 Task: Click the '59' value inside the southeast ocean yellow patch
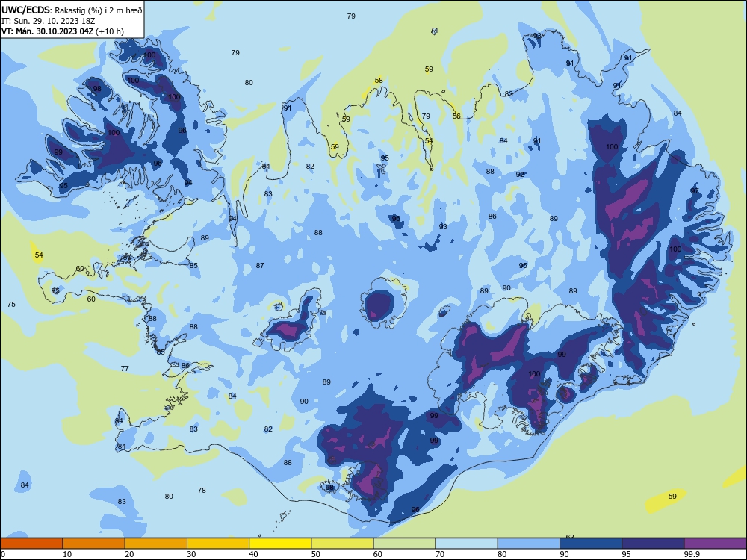coord(672,497)
